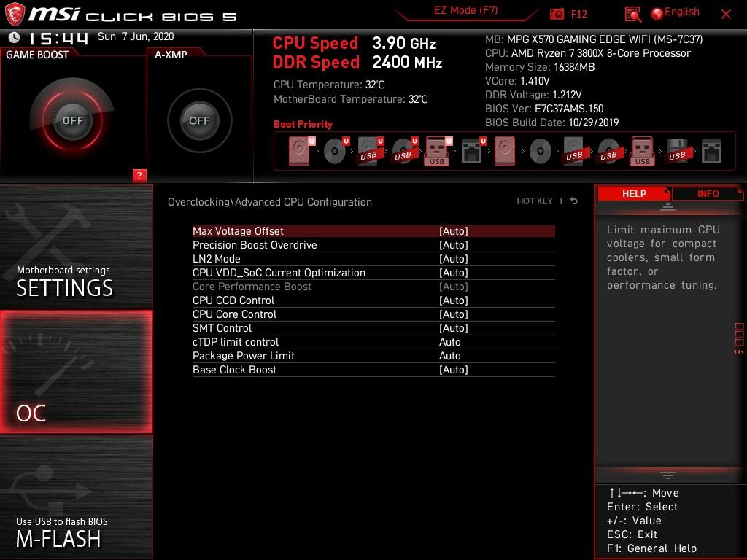Switch to the HELP tab
Screen dimensions: 747x560
[x=634, y=193]
